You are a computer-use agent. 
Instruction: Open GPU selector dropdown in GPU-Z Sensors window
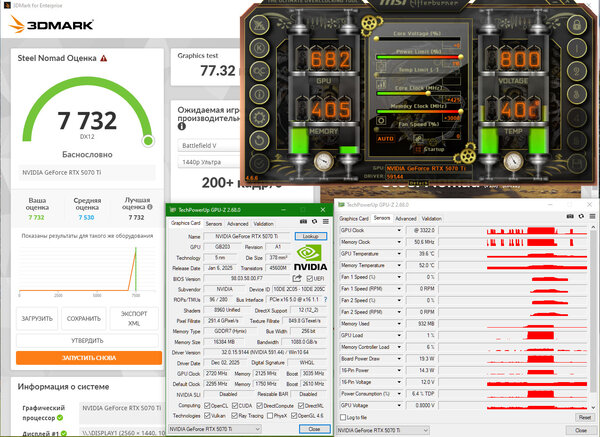pyautogui.click(x=382, y=430)
